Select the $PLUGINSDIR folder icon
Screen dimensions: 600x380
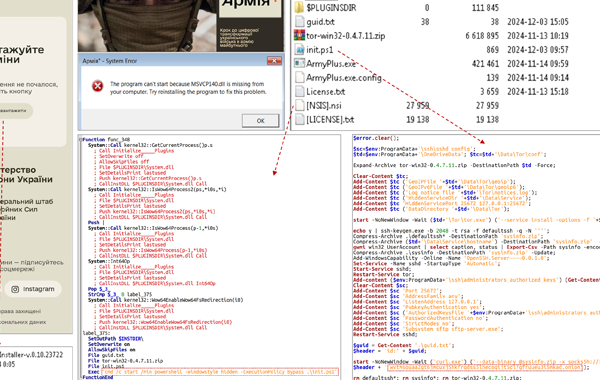(x=299, y=7)
